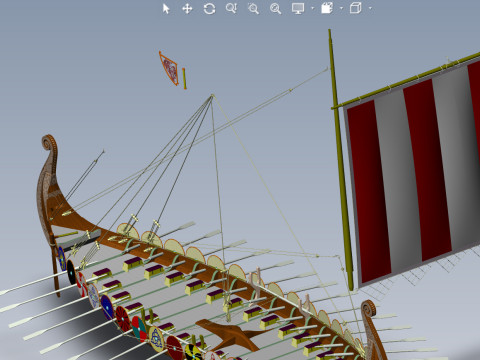Activate the pan (four-arrow move) tool
Image resolution: width=480 pixels, height=360 pixels.
(187, 9)
